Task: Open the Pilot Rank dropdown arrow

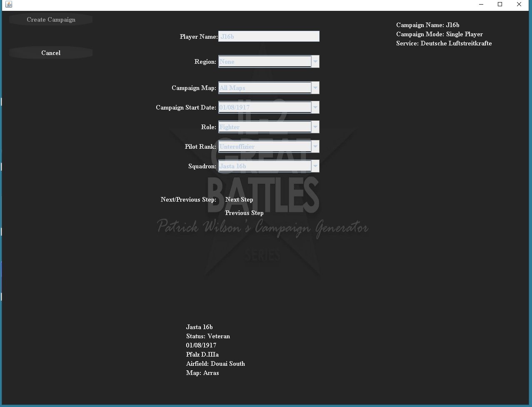Action: pyautogui.click(x=315, y=147)
